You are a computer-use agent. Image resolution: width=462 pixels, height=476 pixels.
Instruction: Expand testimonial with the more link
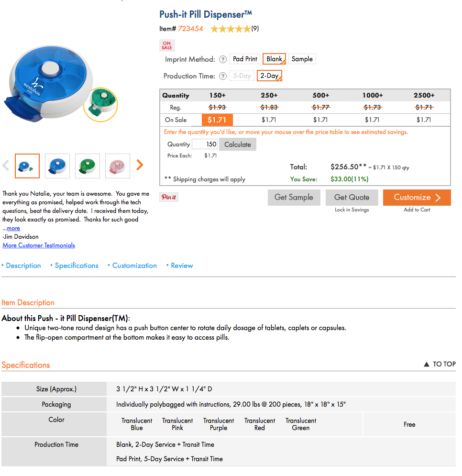pyautogui.click(x=13, y=228)
